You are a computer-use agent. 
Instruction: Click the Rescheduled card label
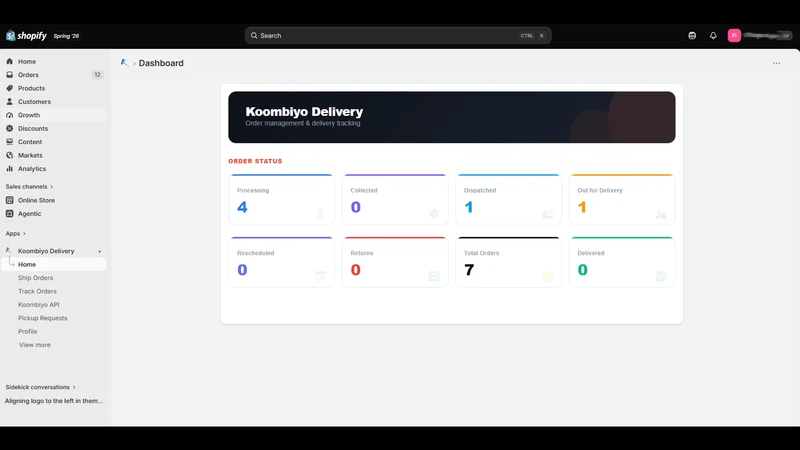point(255,253)
